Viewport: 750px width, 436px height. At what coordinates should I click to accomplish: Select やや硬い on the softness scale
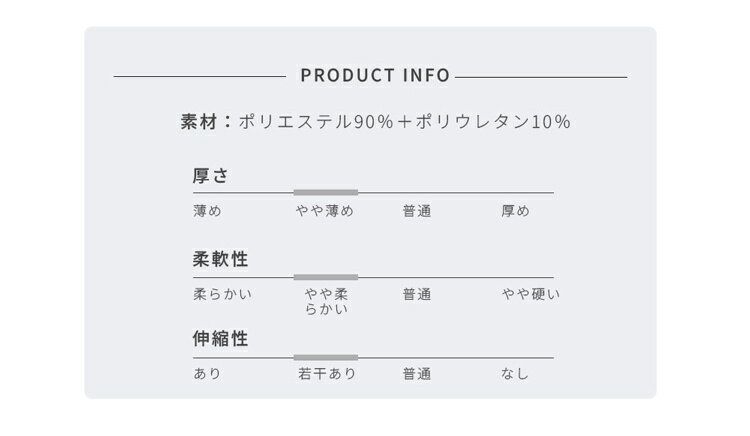pos(531,294)
